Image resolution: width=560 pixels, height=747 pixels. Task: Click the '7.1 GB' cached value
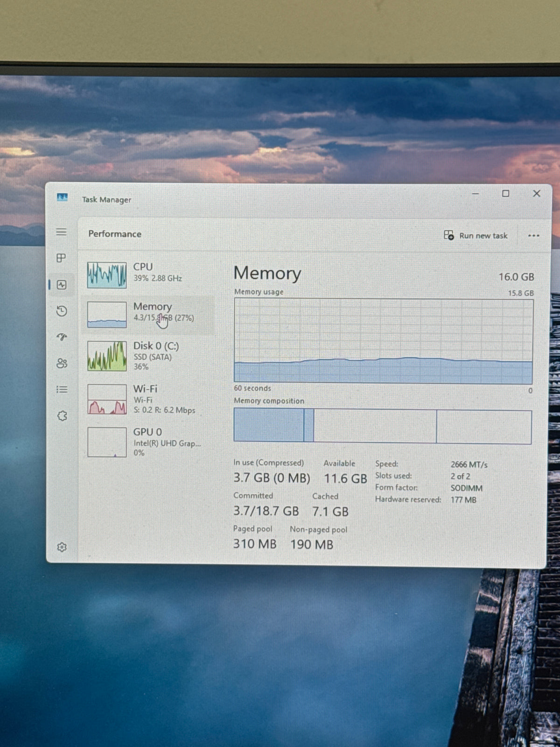coord(330,512)
